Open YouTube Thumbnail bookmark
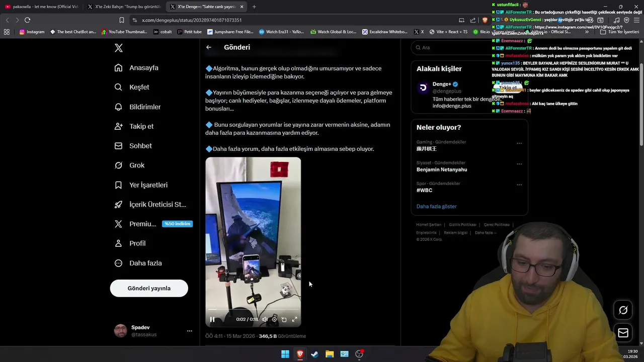Image resolution: width=644 pixels, height=362 pixels. click(x=124, y=32)
